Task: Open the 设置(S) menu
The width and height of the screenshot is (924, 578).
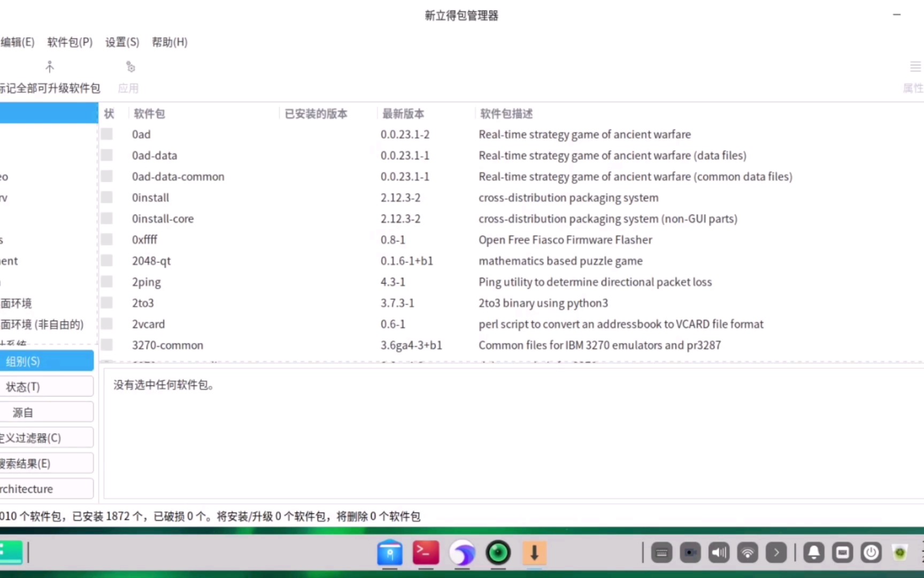Action: (121, 42)
